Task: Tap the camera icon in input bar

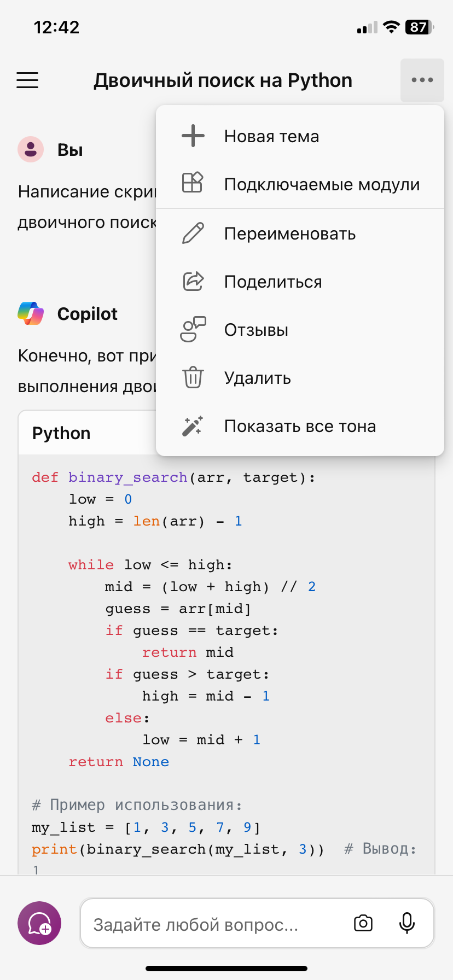Action: (x=363, y=924)
